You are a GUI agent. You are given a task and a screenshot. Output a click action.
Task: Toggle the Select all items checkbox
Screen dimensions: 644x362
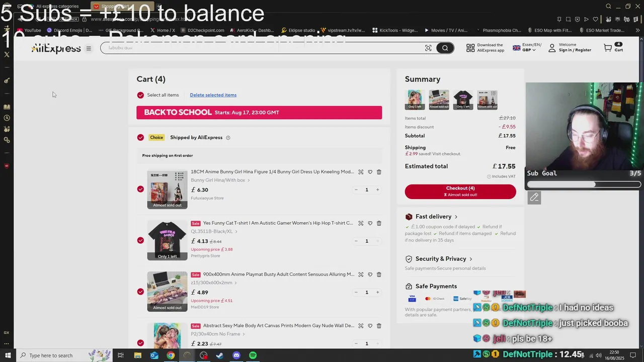click(x=140, y=95)
